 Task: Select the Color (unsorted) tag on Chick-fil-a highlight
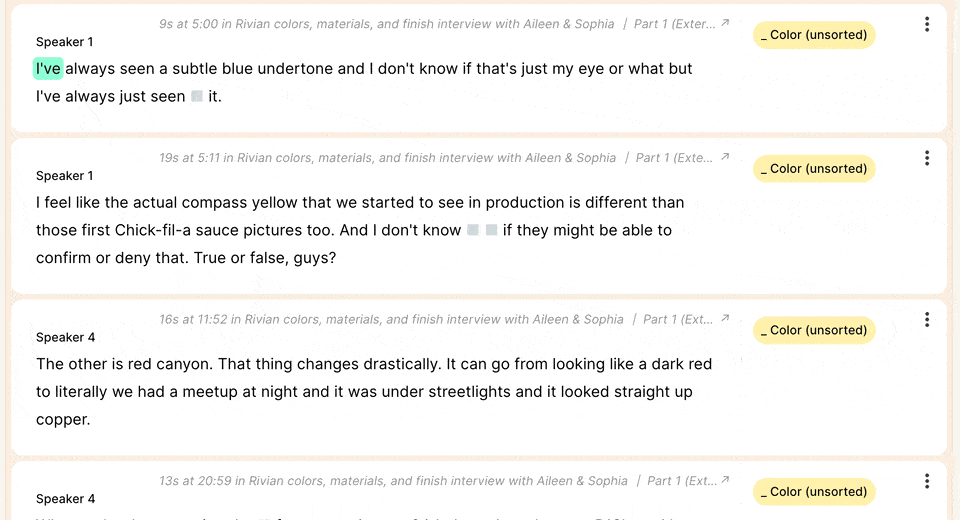[814, 168]
